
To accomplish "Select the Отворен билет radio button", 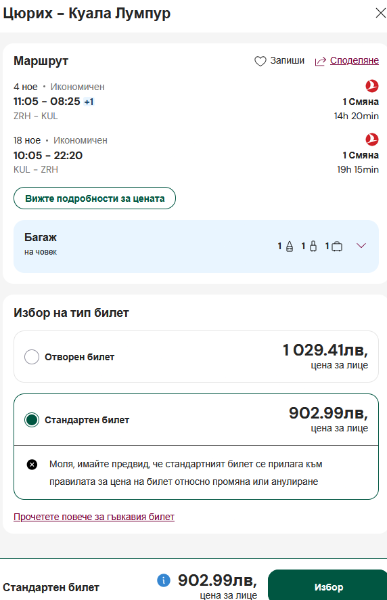I will [x=31, y=357].
